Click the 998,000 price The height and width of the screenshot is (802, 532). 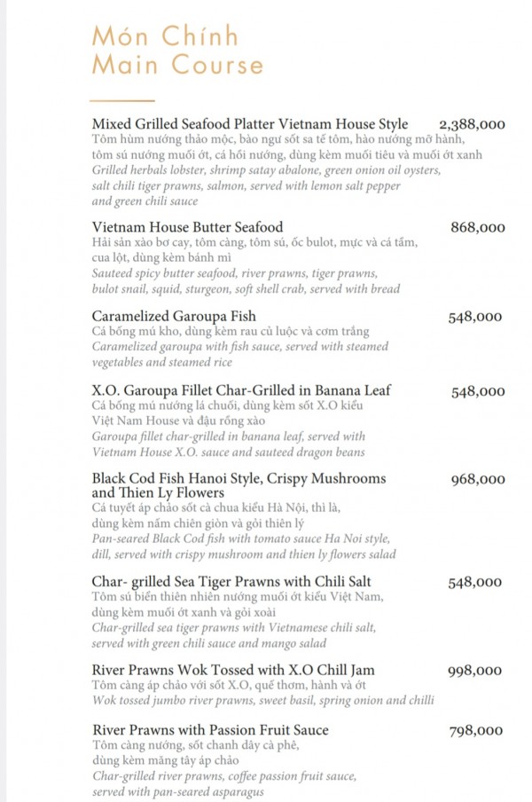477,672
